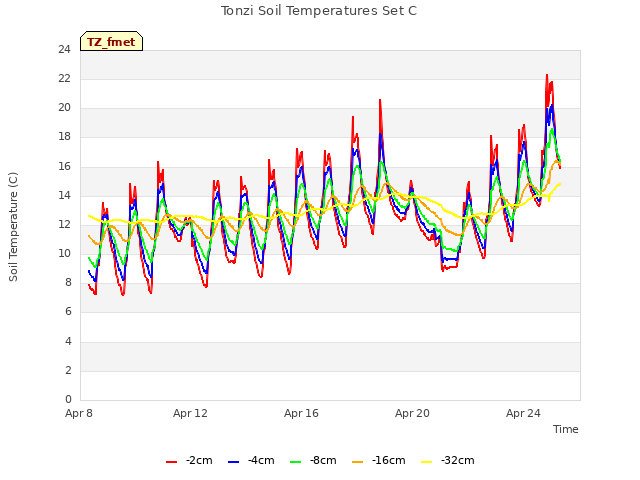Click the 24 y-axis tick label
This screenshot has width=640, height=480.
[x=64, y=49]
